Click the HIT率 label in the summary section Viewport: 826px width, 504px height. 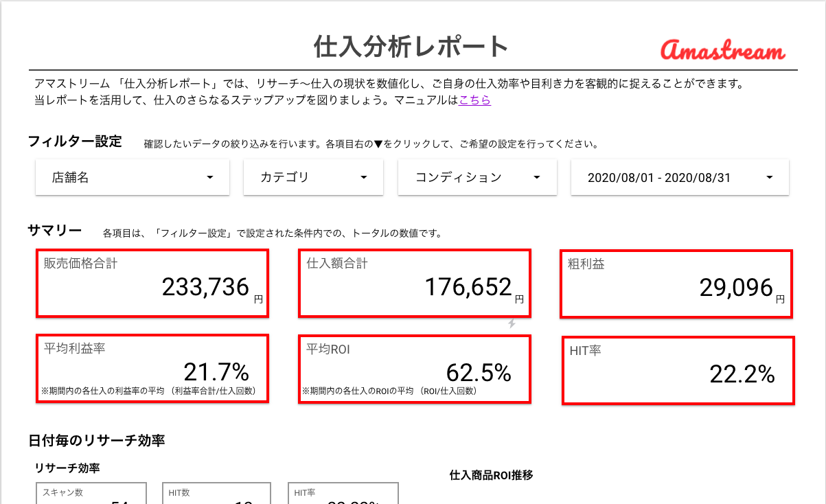pos(585,351)
